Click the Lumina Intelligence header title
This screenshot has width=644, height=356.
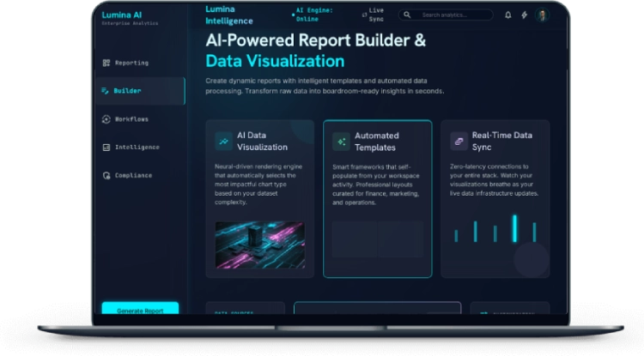click(x=229, y=15)
